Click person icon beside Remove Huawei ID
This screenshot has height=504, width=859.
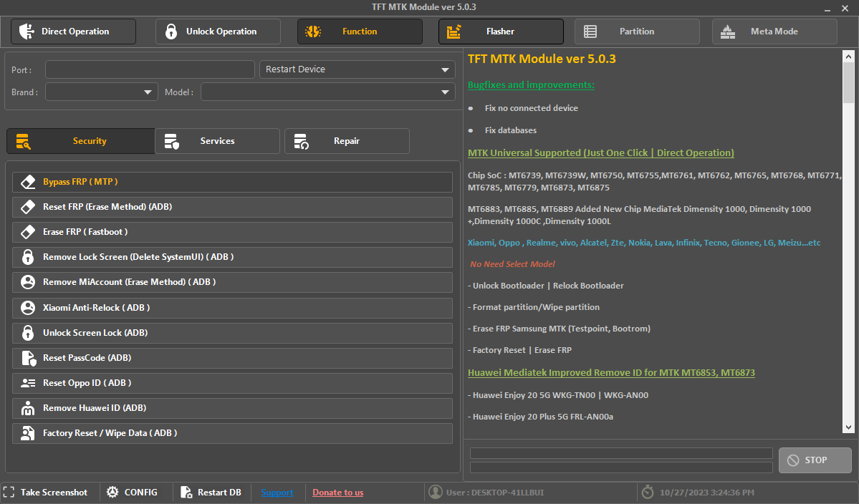coord(28,408)
